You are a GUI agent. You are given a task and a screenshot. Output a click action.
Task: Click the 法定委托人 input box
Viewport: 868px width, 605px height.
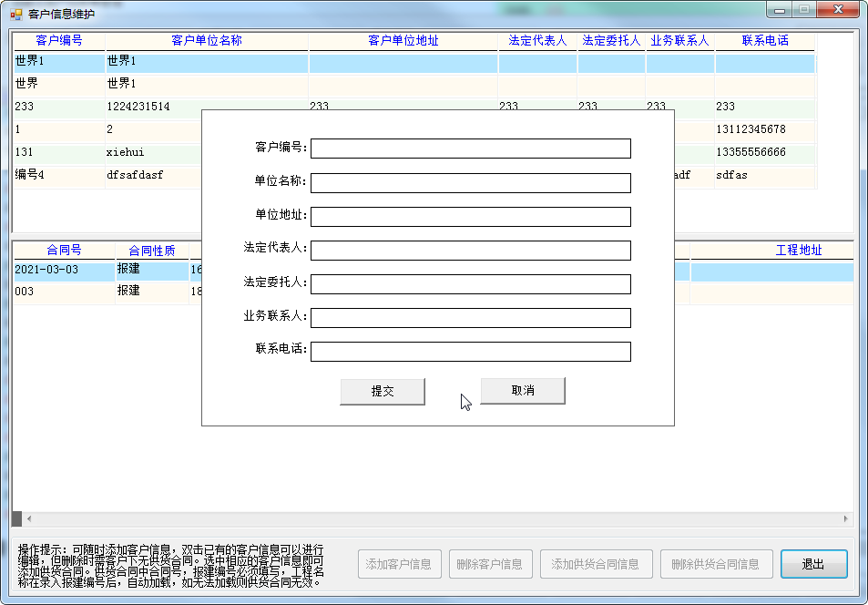coord(470,284)
